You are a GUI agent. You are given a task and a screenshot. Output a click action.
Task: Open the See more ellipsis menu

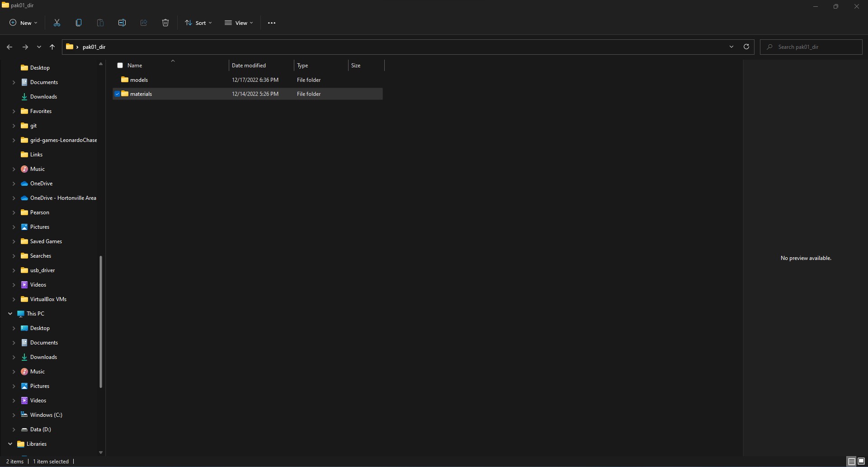tap(272, 23)
